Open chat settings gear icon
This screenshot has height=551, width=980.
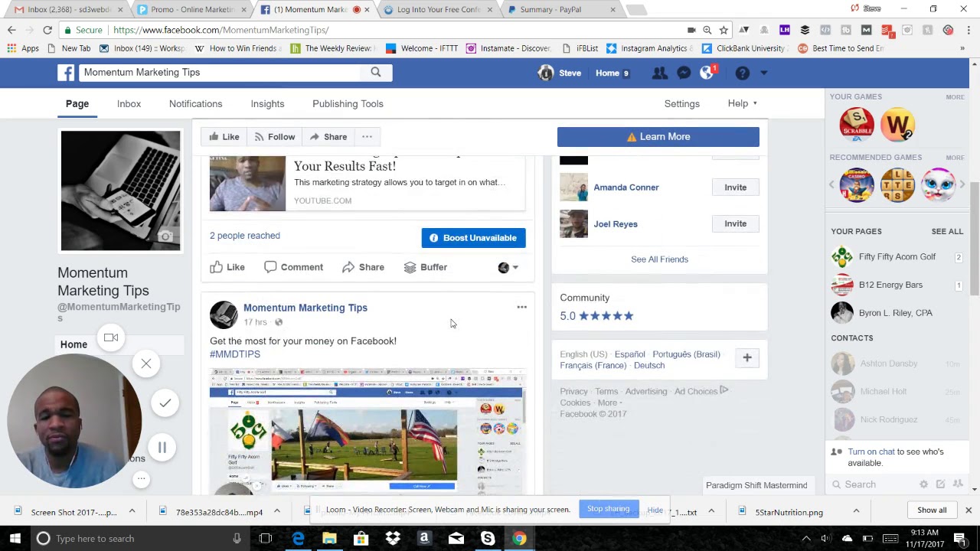click(923, 484)
